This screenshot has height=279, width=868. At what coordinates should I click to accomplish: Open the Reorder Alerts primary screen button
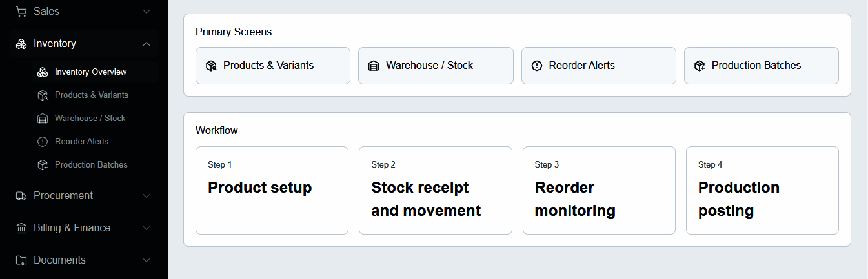(599, 66)
